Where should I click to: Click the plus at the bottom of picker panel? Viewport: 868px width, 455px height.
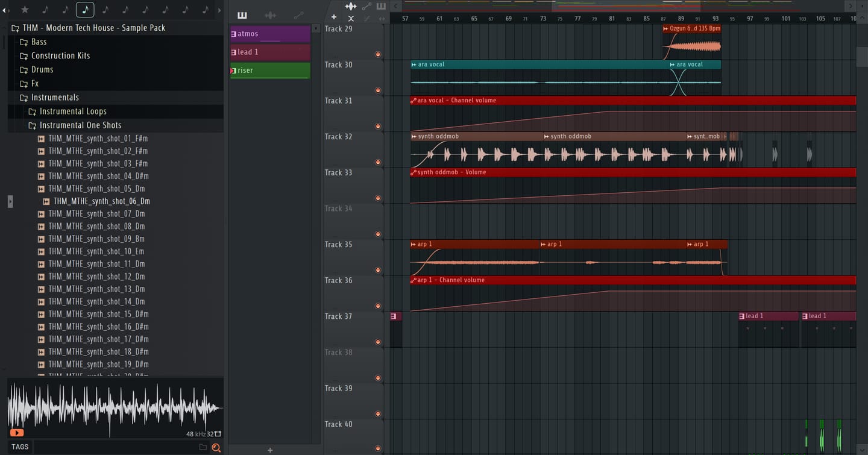(270, 450)
